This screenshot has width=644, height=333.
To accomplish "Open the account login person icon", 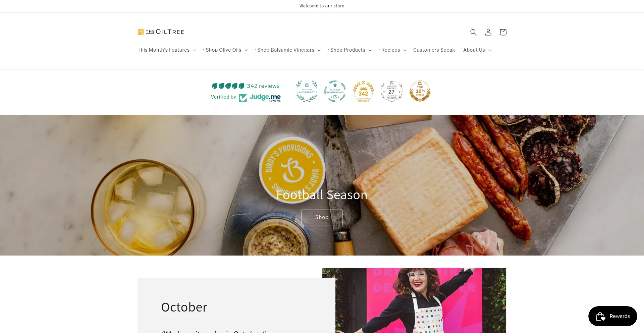I will pos(488,32).
